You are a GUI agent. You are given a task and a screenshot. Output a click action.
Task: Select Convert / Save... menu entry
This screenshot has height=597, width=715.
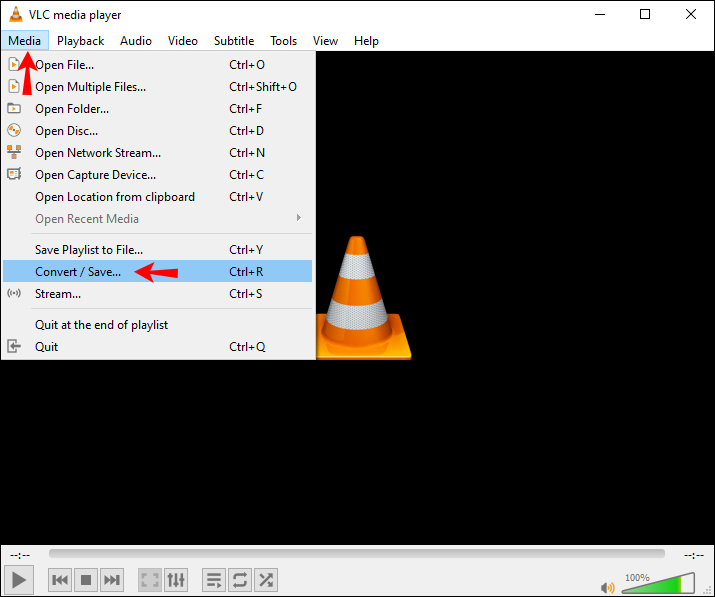(x=157, y=271)
